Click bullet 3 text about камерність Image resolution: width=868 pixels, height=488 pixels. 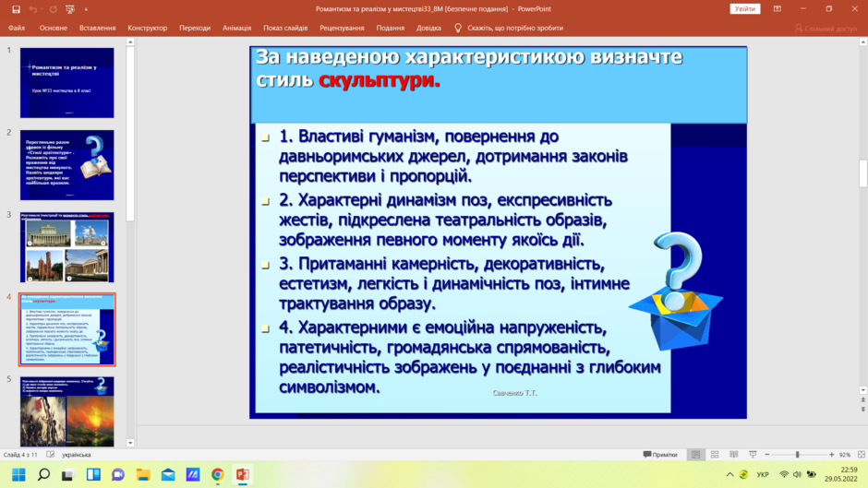click(x=454, y=283)
